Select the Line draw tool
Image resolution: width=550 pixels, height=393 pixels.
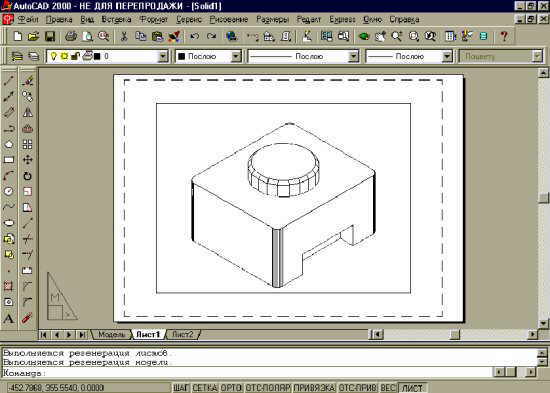point(9,80)
